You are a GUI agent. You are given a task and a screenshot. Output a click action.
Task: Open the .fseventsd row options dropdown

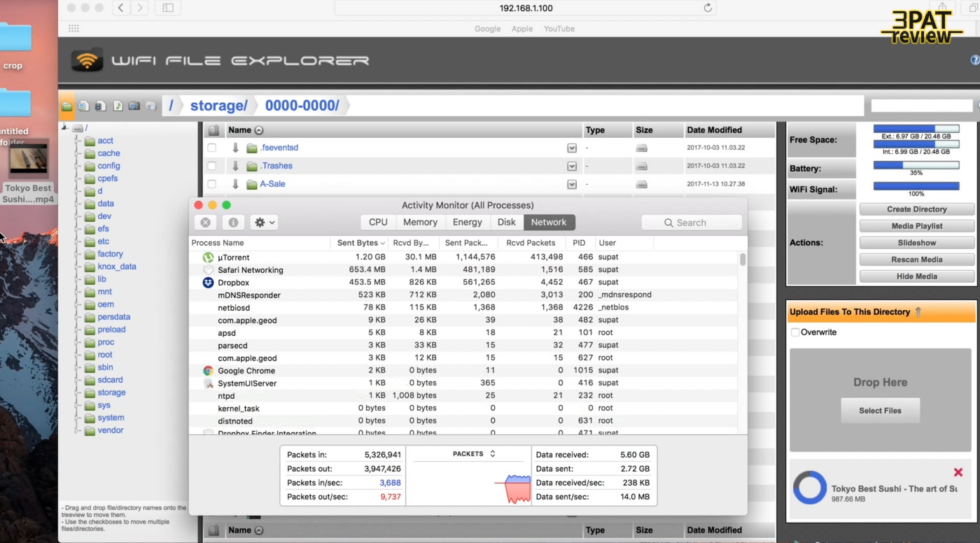point(572,148)
